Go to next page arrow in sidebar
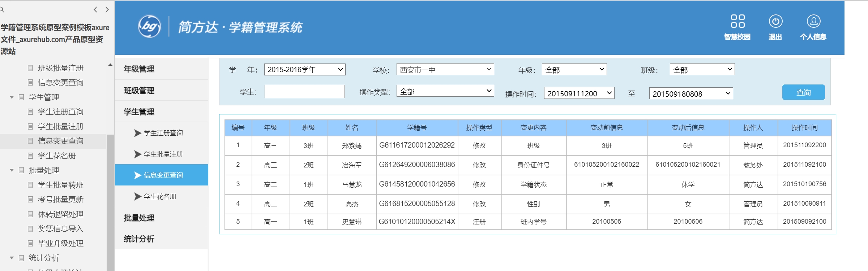Viewport: 868px width, 271px height. (x=107, y=10)
